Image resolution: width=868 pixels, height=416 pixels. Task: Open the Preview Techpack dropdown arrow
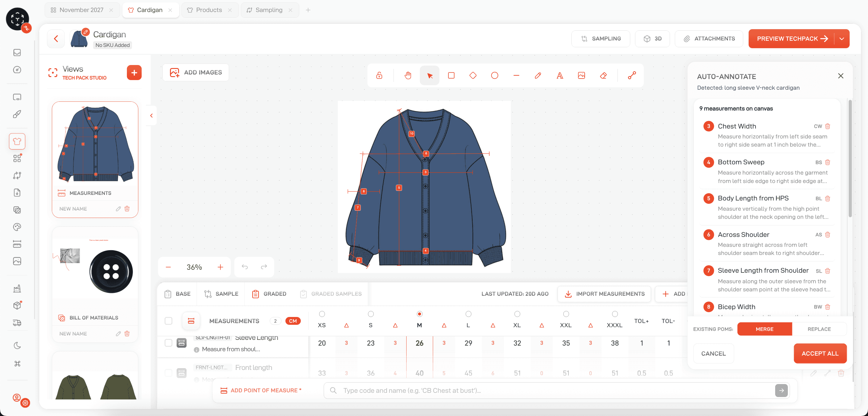point(842,39)
